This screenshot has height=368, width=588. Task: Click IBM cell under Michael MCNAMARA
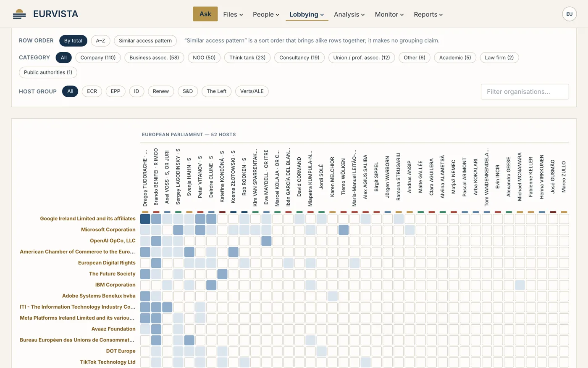[x=520, y=285]
